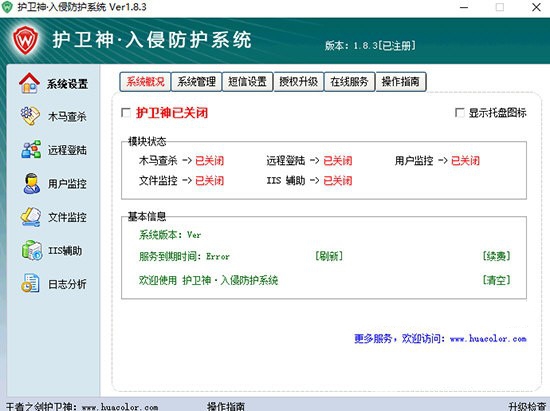Image resolution: width=550 pixels, height=411 pixels.
Task: Select the 系统设置 sidebar label
Action: (x=67, y=84)
